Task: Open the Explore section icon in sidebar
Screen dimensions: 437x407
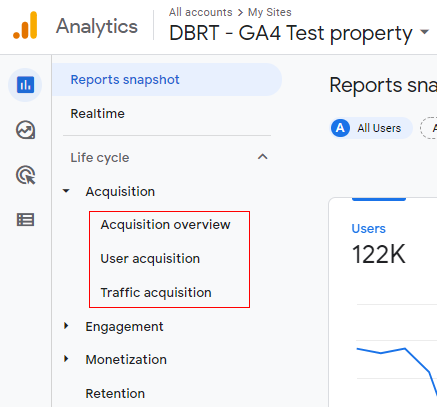Action: tap(25, 130)
